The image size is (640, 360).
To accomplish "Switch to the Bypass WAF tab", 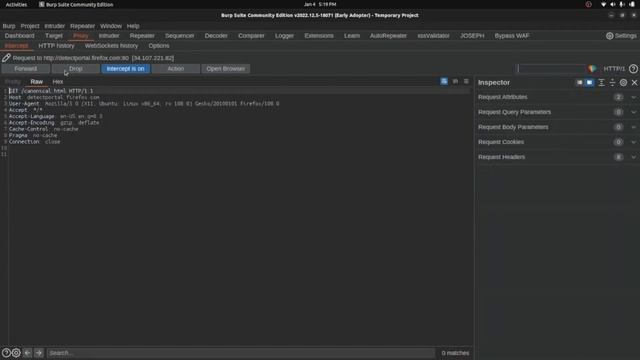I will point(512,36).
